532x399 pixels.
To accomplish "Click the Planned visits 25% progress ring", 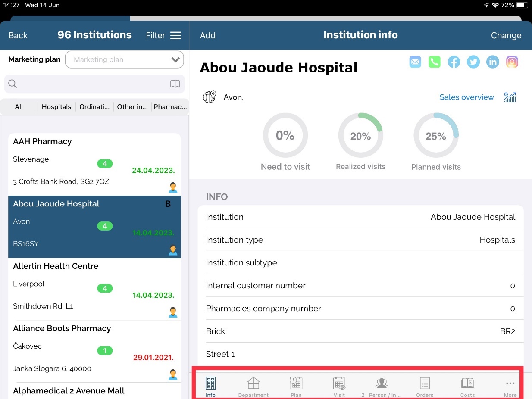I will click(x=436, y=136).
